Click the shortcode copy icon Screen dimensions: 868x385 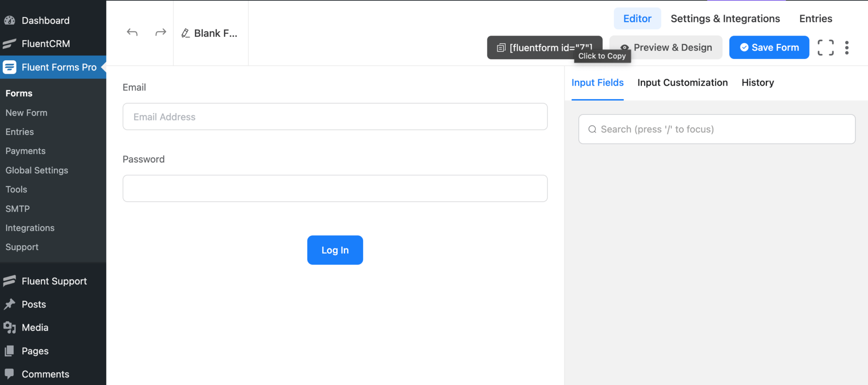[501, 47]
